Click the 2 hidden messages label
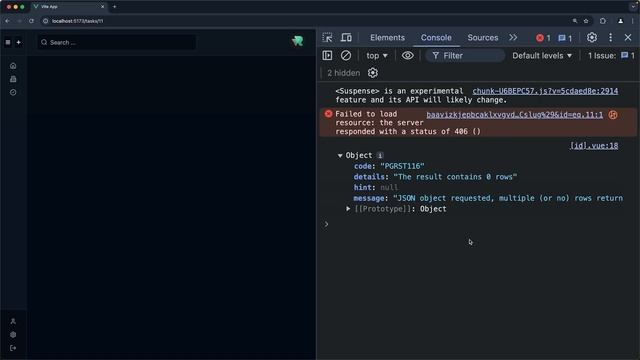Viewport: 640px width, 360px height. pos(344,73)
